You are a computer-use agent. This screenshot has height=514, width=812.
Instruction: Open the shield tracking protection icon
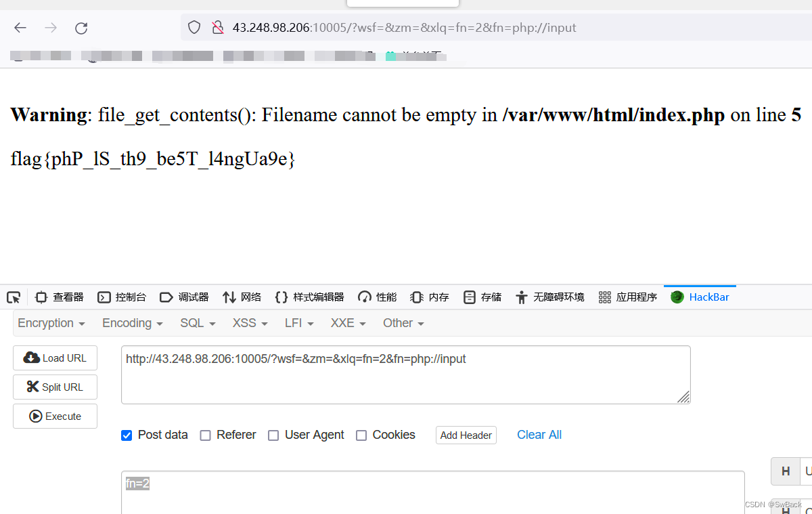[x=194, y=28]
